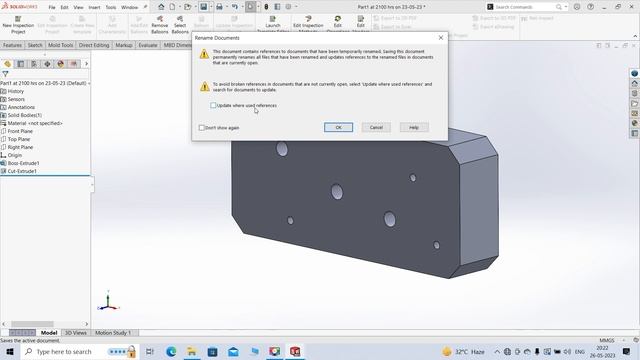This screenshot has height=360, width=640.
Task: Open the New document dropdown arrow
Action: tap(180, 7)
